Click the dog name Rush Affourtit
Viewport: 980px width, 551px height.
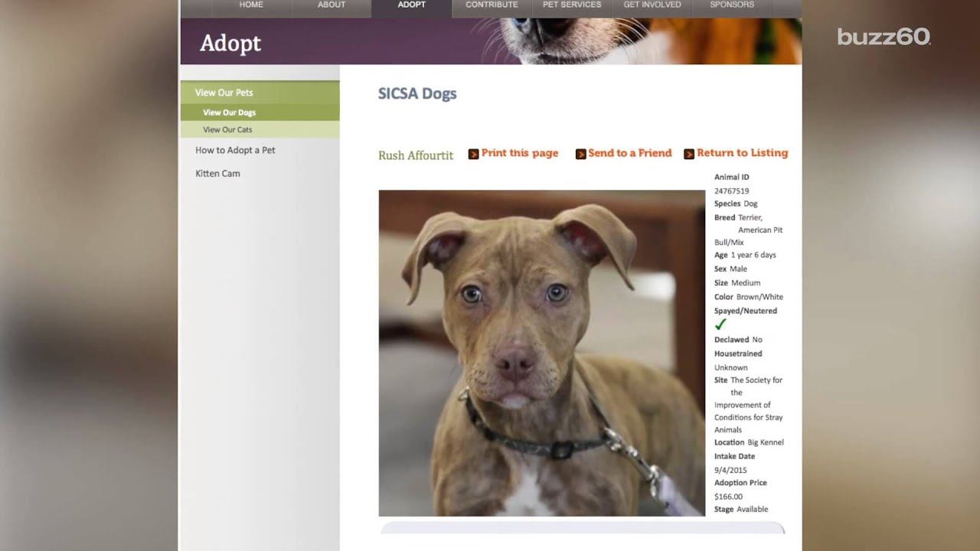pyautogui.click(x=416, y=155)
